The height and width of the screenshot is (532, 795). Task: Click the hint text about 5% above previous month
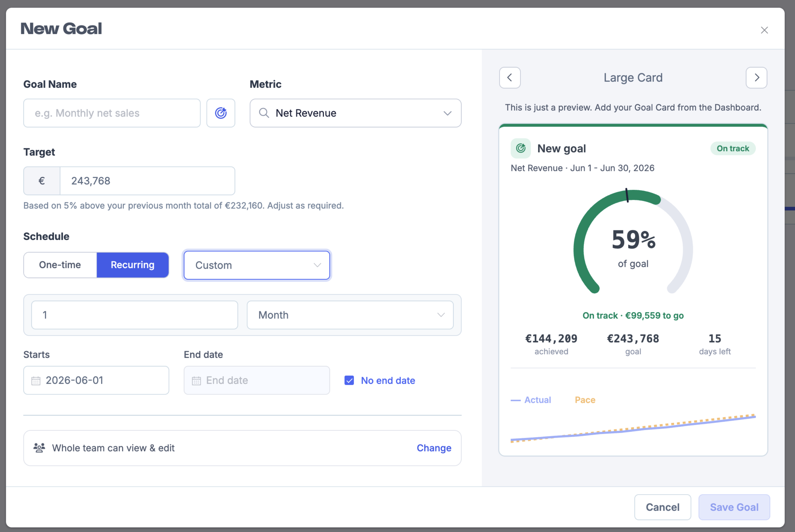coord(184,206)
